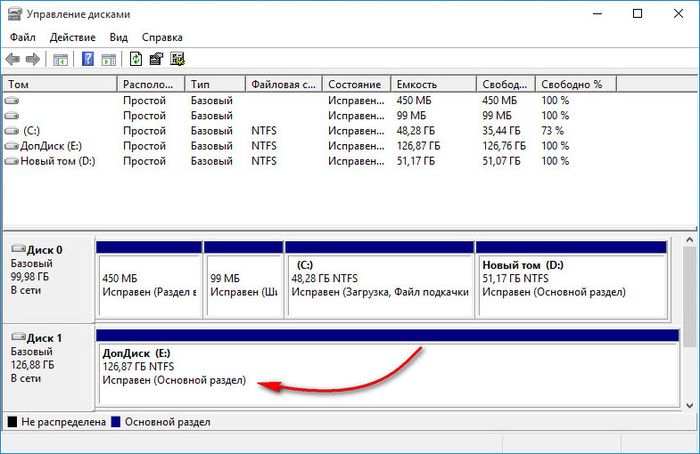Click the disk settings wizard toolbar icon
700x454 pixels.
point(177,59)
